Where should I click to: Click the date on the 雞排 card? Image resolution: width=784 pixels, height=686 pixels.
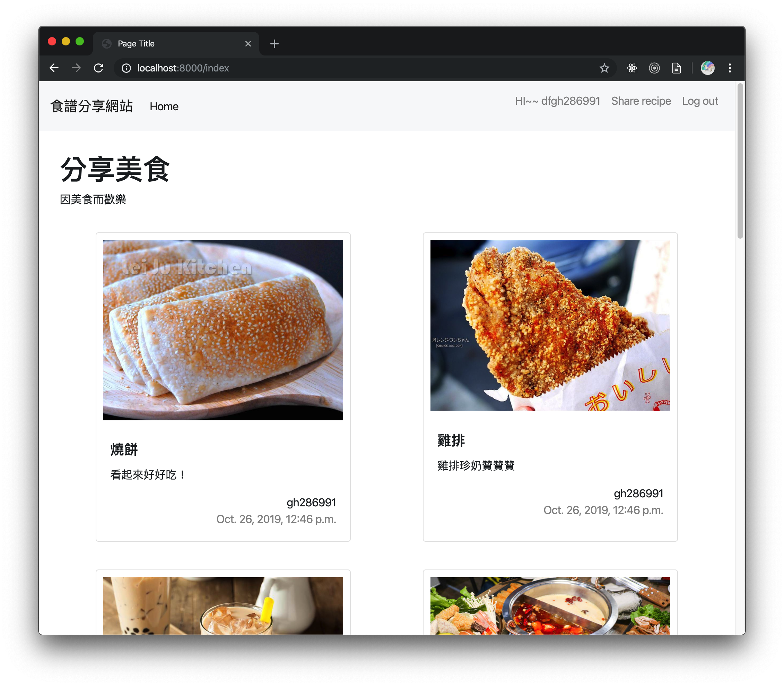[603, 510]
